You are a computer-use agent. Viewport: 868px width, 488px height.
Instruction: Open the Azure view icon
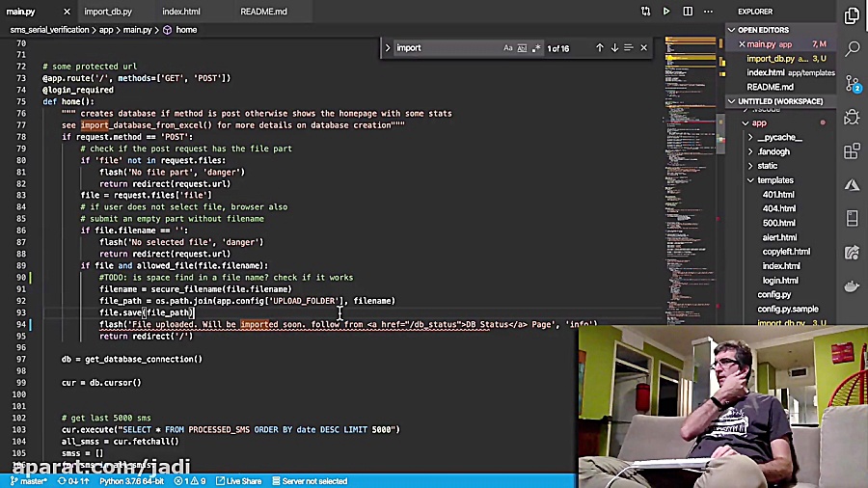coord(852,185)
